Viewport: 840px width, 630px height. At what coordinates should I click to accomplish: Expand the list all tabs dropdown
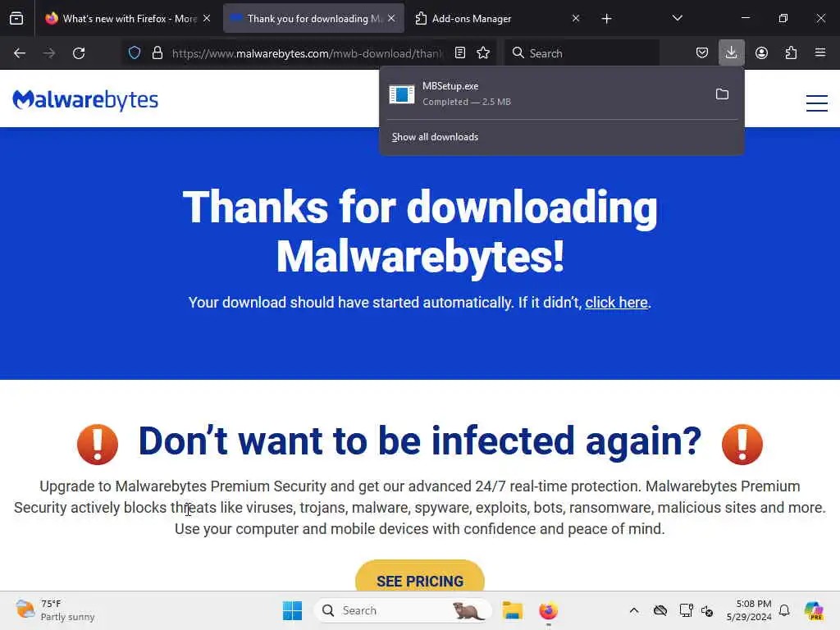point(677,18)
